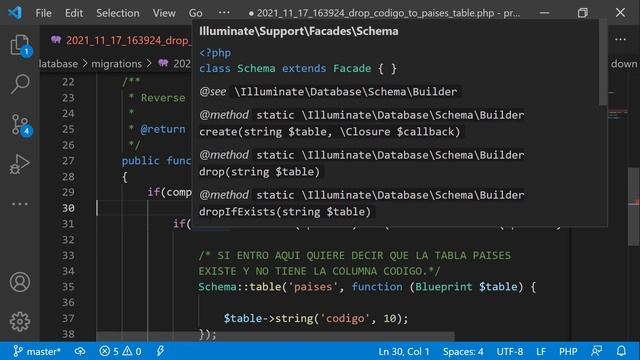Click the breadcrumb file icon before 202
Image resolution: width=640 pixels, height=360 pixels.
pyautogui.click(x=163, y=63)
